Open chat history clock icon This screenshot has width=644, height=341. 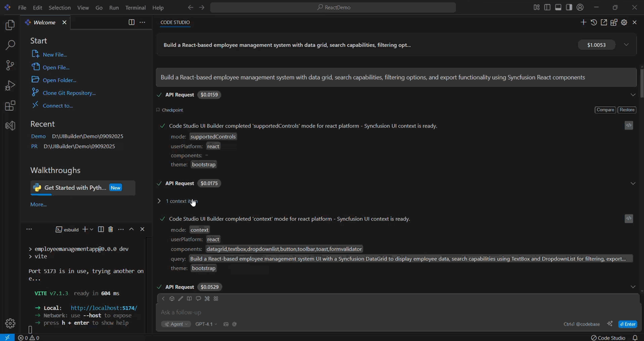pos(594,22)
